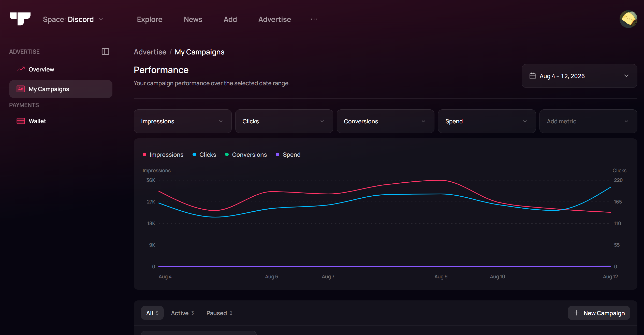Open the Conversions metric dropdown
Image resolution: width=644 pixels, height=335 pixels.
[385, 121]
